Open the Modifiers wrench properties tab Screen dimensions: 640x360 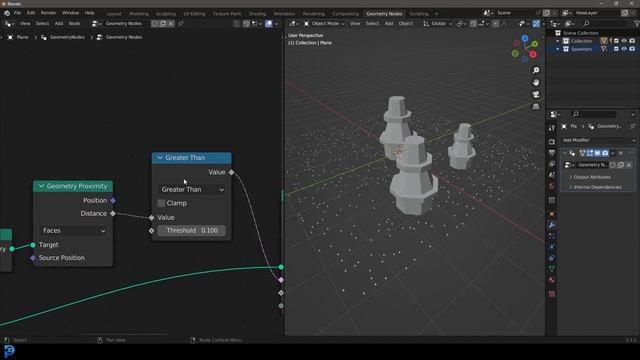[x=552, y=225]
